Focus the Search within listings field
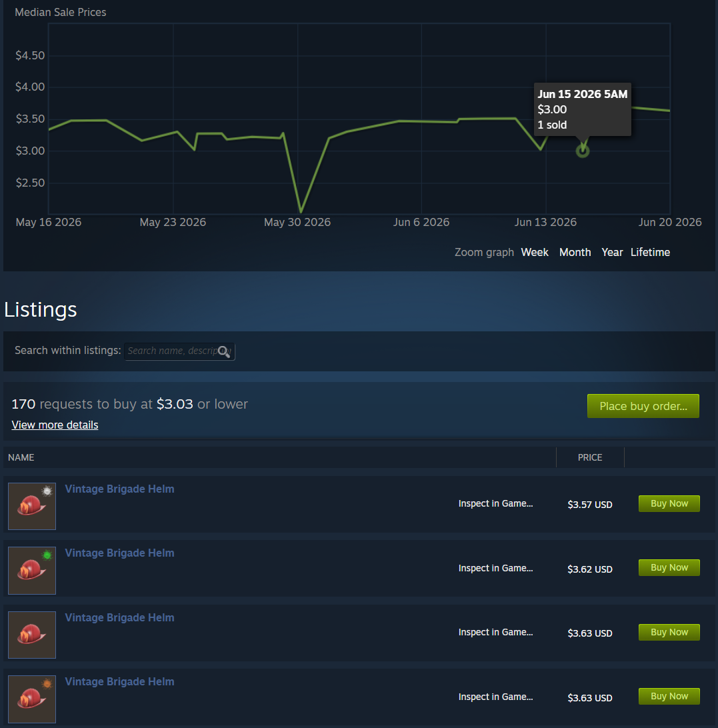This screenshot has height=728, width=718. click(x=179, y=351)
